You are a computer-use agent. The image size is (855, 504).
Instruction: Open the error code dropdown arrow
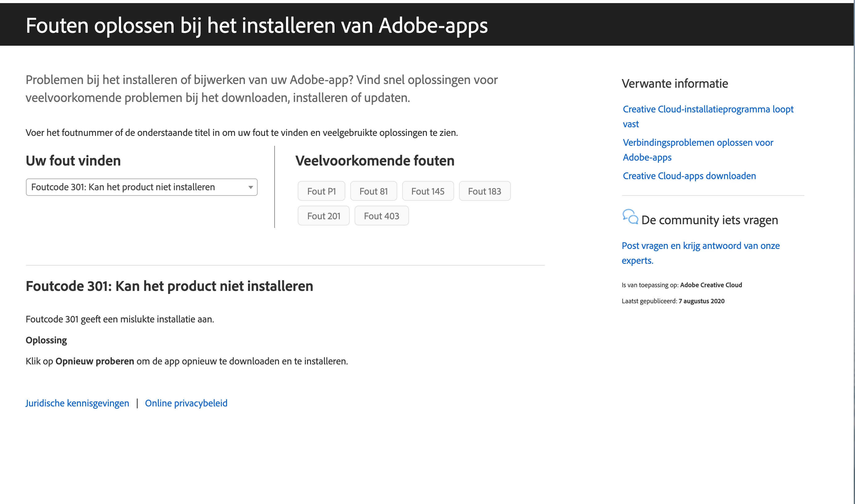[251, 187]
